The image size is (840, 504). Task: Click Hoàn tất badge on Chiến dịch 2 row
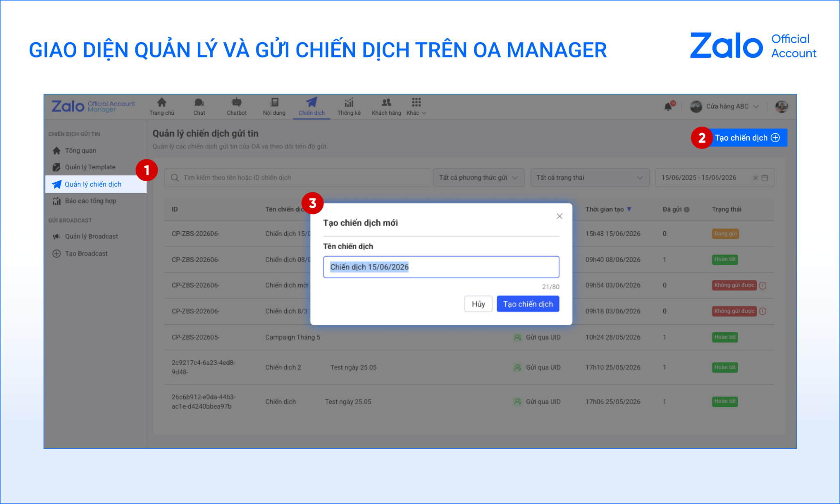point(725,367)
